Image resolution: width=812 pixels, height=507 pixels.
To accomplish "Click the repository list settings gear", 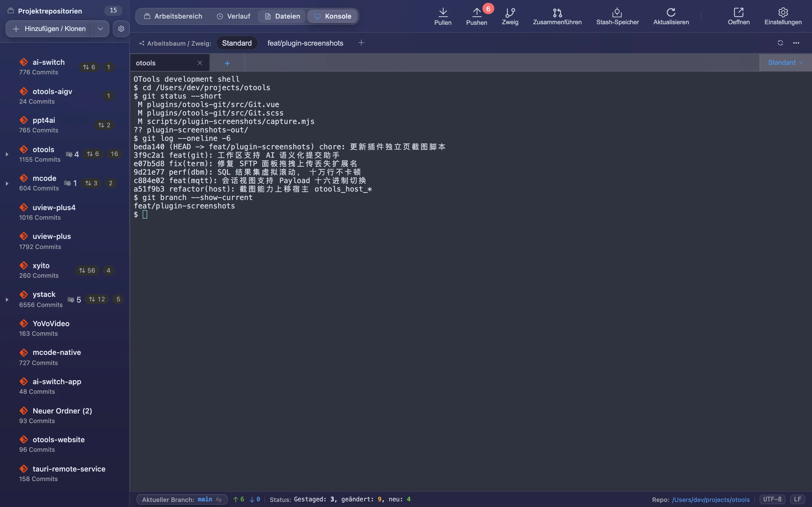I will click(121, 29).
